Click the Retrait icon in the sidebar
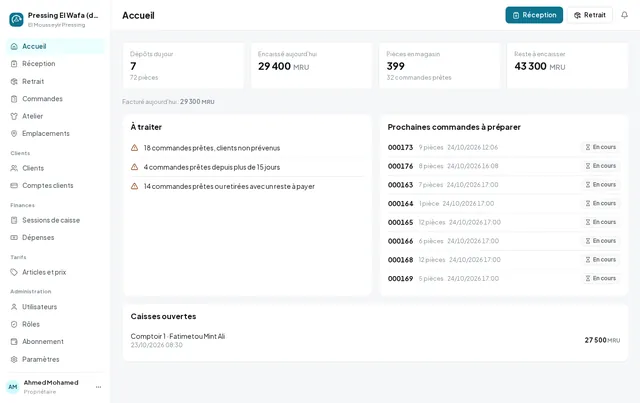 click(x=14, y=81)
